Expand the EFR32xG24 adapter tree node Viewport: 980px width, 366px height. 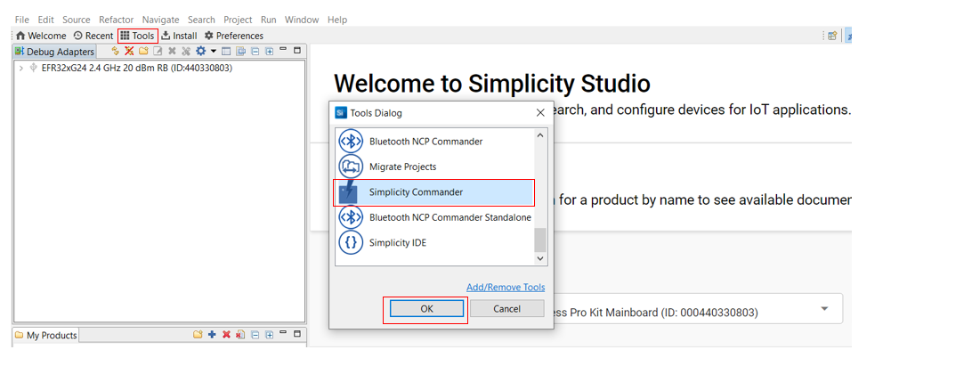[x=21, y=69]
